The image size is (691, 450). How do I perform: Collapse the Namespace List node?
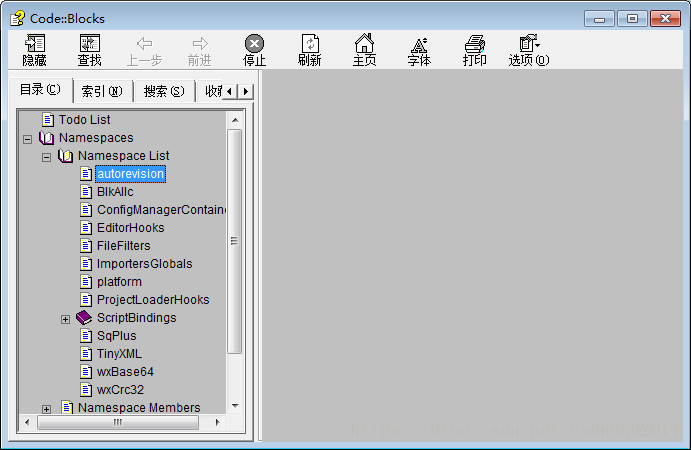pyautogui.click(x=46, y=157)
